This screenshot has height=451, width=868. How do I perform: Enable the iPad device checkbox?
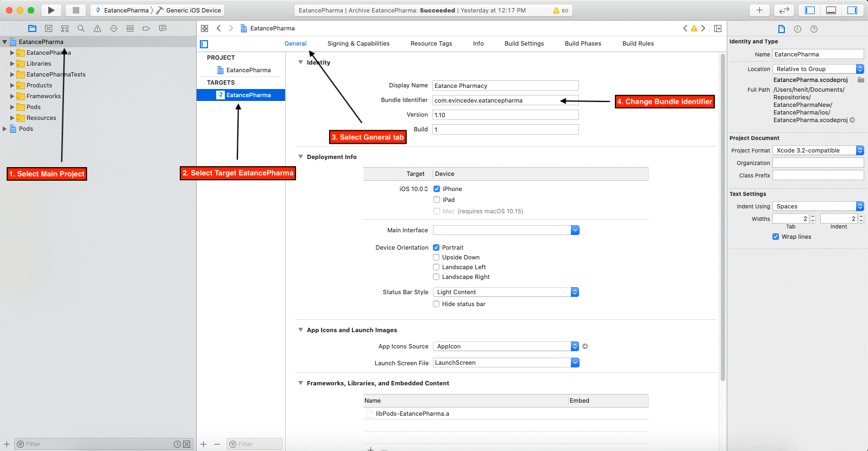tap(437, 200)
